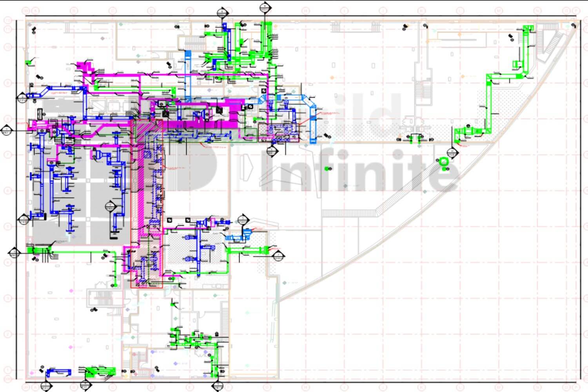The width and height of the screenshot is (588, 392).
Task: Select the green circular equipment symbol
Action: coord(444,162)
